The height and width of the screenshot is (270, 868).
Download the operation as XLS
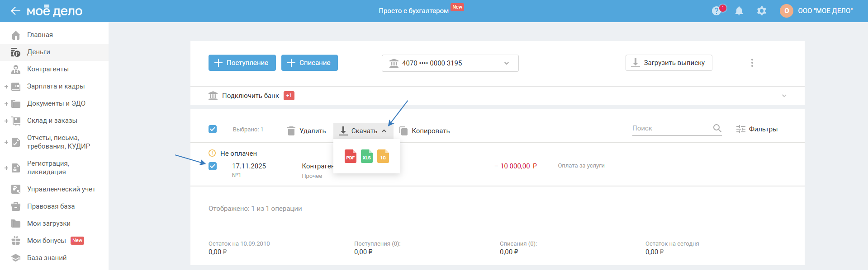click(367, 156)
